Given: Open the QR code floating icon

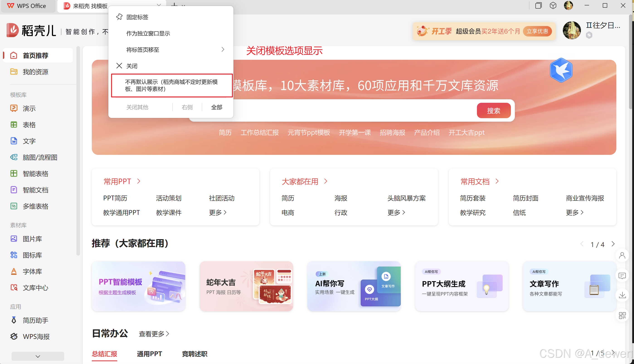Looking at the screenshot, I should pos(622,316).
